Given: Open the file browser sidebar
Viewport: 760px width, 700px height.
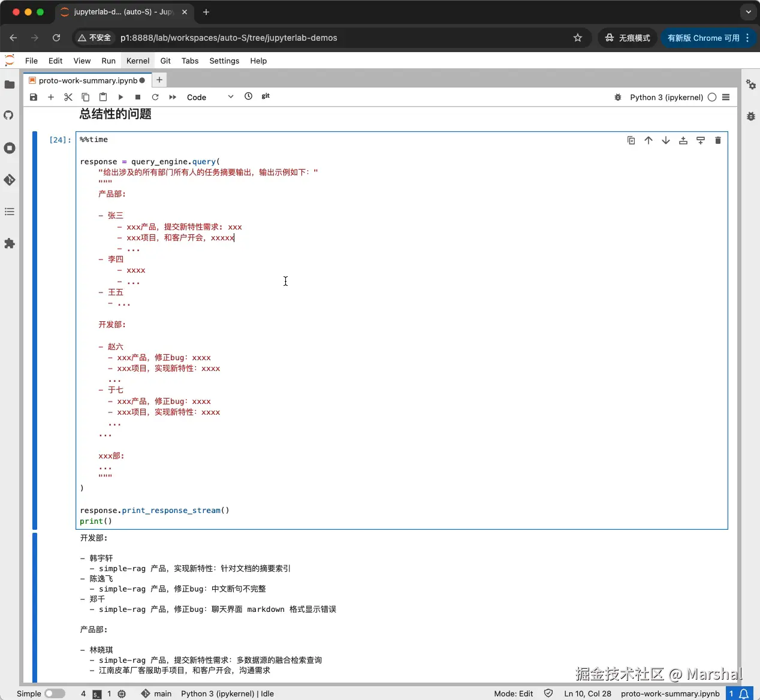Looking at the screenshot, I should [10, 85].
